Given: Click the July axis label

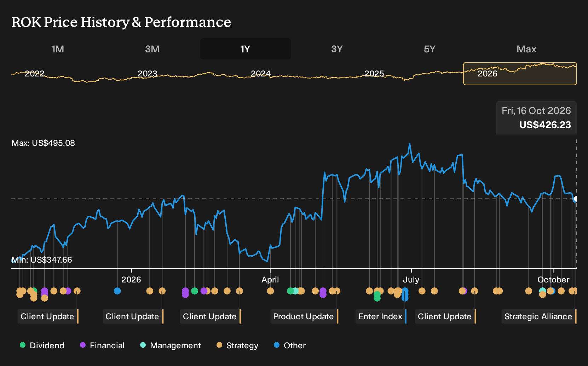Looking at the screenshot, I should [411, 280].
